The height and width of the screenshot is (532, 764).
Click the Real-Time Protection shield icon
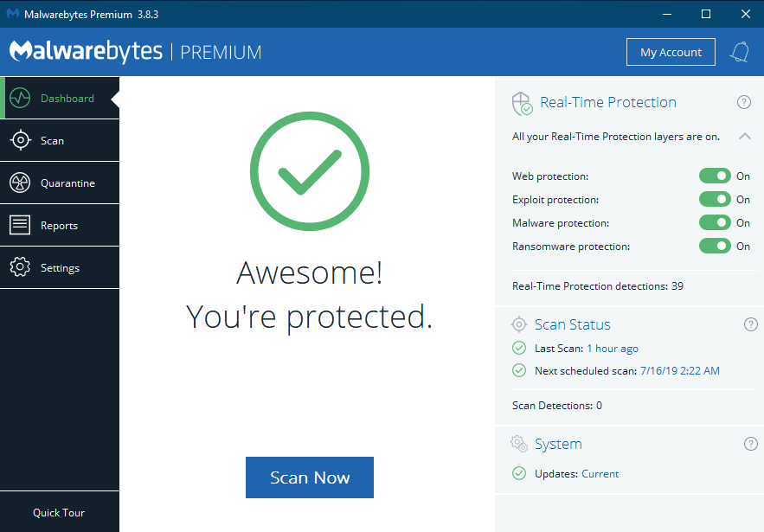[x=523, y=103]
